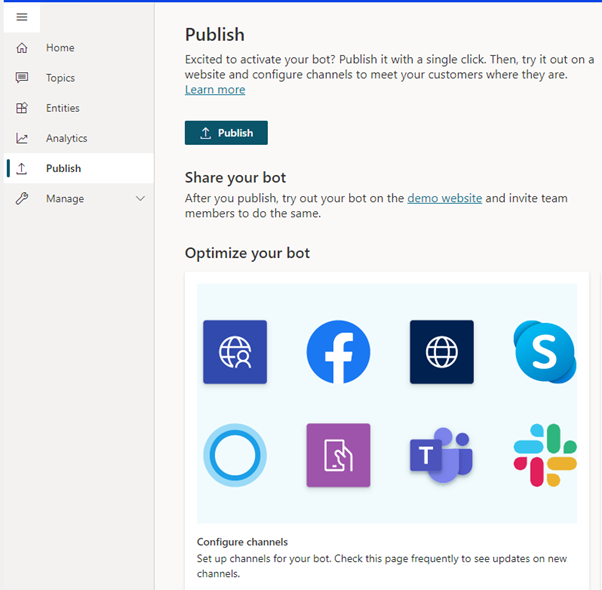602x590 pixels.
Task: Toggle the hamburger navigation menu
Action: pyautogui.click(x=22, y=17)
